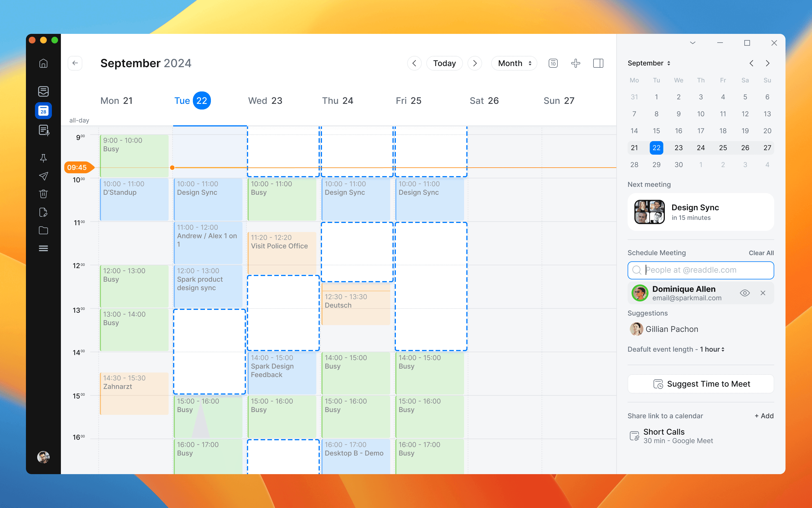Image resolution: width=812 pixels, height=508 pixels.
Task: Select the Tue 22 day header
Action: [193, 101]
